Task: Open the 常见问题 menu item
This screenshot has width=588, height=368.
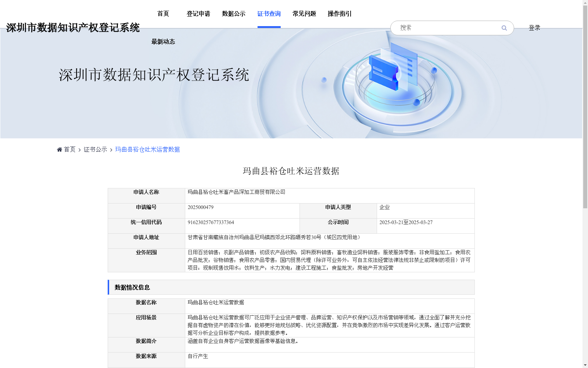Action: (x=304, y=14)
